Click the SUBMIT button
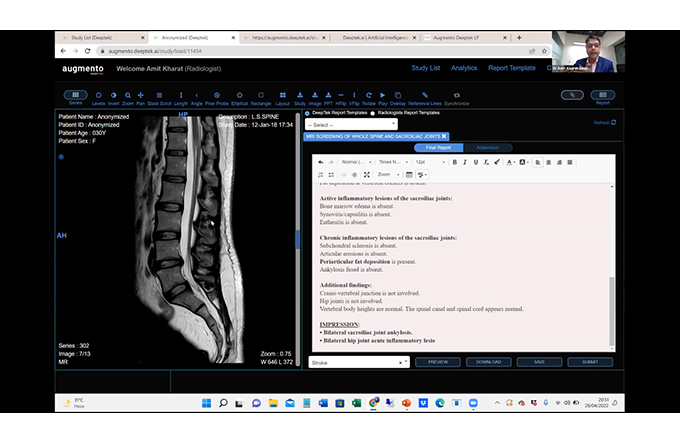This screenshot has height=442, width=680. pyautogui.click(x=590, y=362)
